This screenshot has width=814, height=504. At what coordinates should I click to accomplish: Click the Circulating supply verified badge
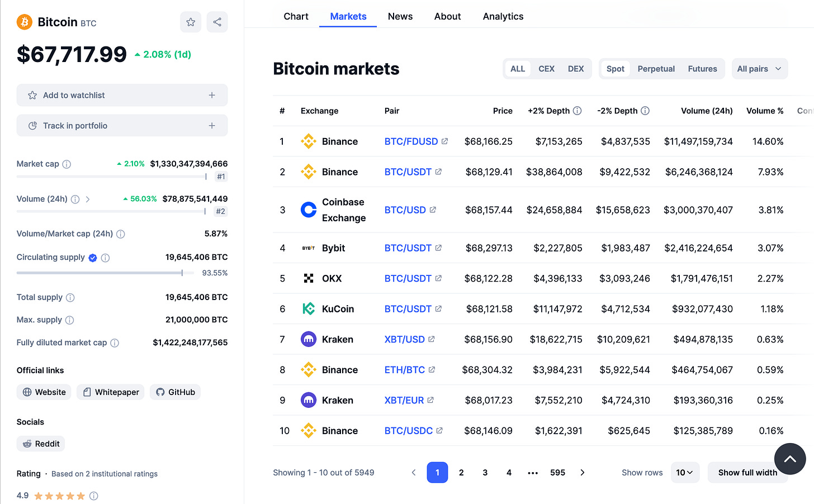click(x=93, y=258)
